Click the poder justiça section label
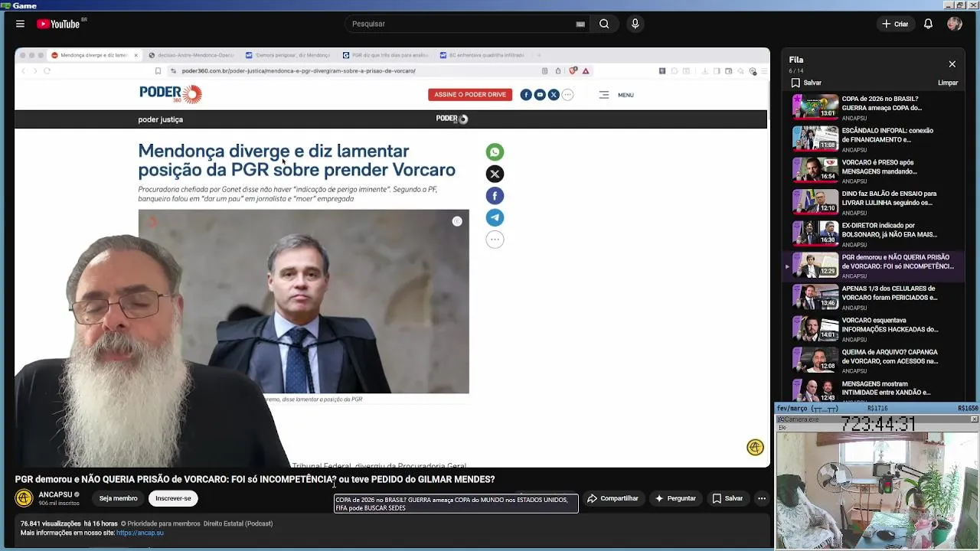The width and height of the screenshot is (980, 551). 160,119
